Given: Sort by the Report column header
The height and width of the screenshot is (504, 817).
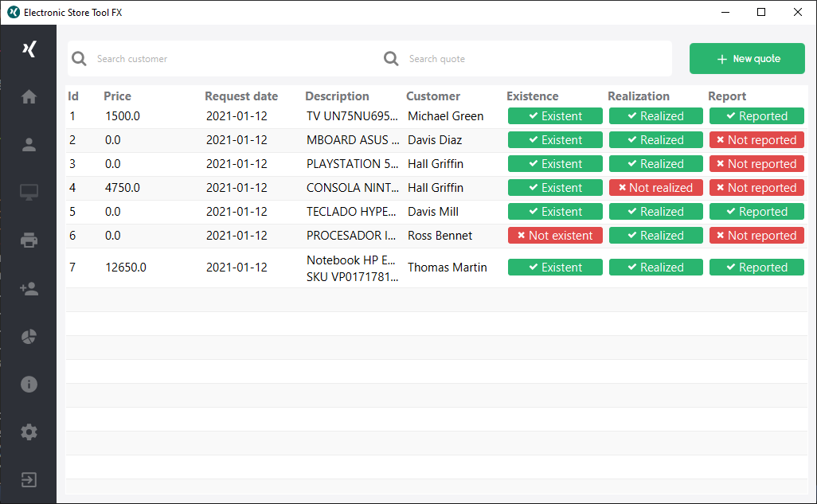Looking at the screenshot, I should pos(727,96).
